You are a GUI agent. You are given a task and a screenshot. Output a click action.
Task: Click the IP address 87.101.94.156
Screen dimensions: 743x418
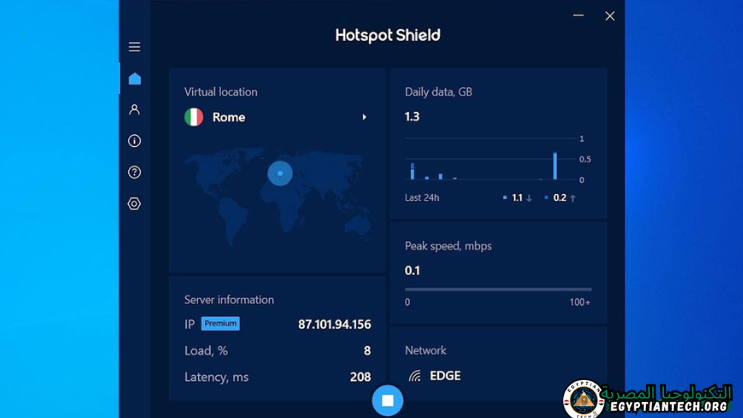pos(334,324)
